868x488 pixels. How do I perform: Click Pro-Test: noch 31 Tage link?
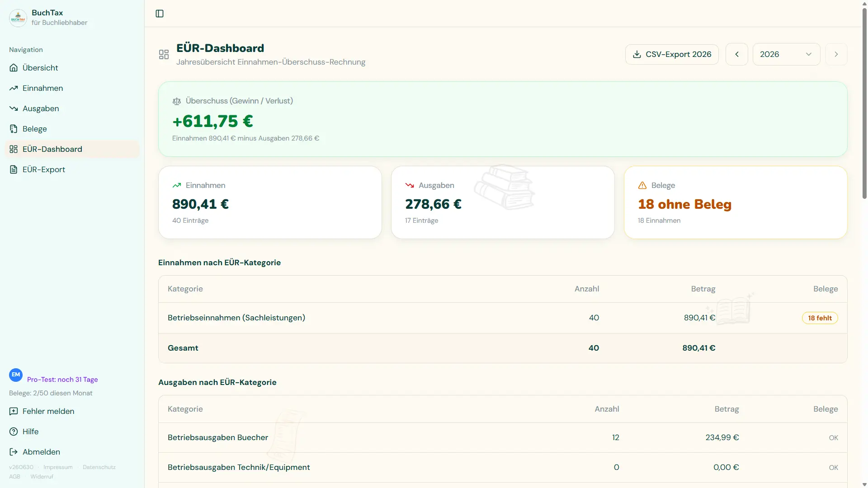(x=62, y=380)
